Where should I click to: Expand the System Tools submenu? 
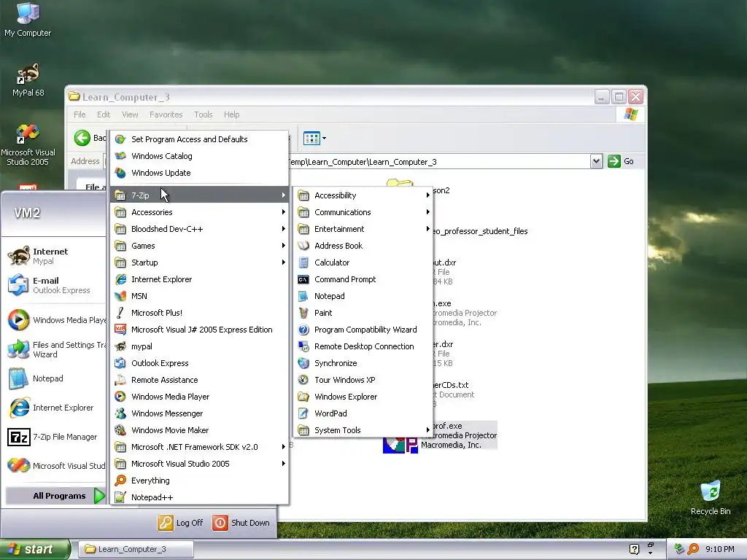(x=363, y=430)
